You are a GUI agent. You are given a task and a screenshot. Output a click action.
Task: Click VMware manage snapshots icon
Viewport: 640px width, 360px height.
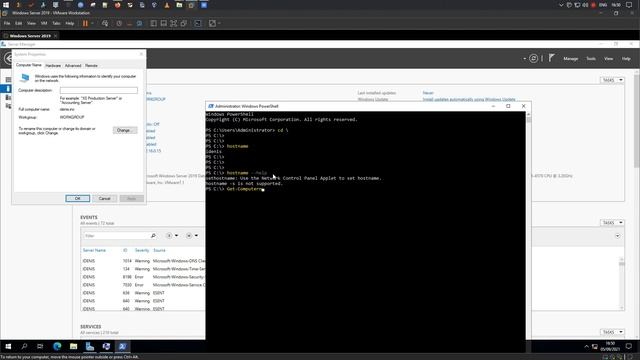139,24
